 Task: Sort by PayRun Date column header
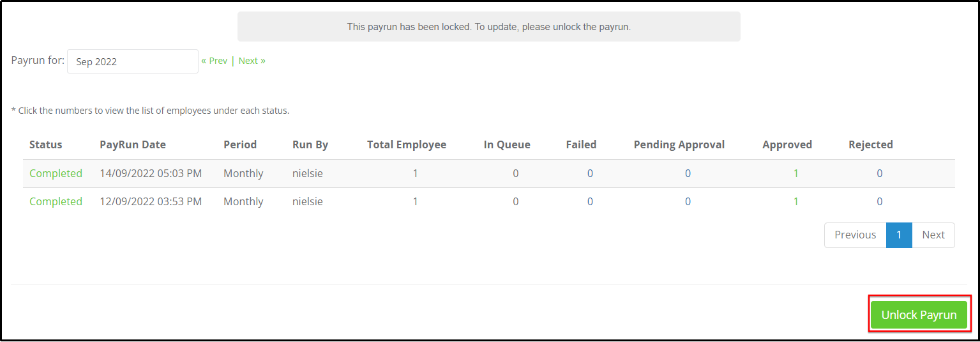point(133,144)
